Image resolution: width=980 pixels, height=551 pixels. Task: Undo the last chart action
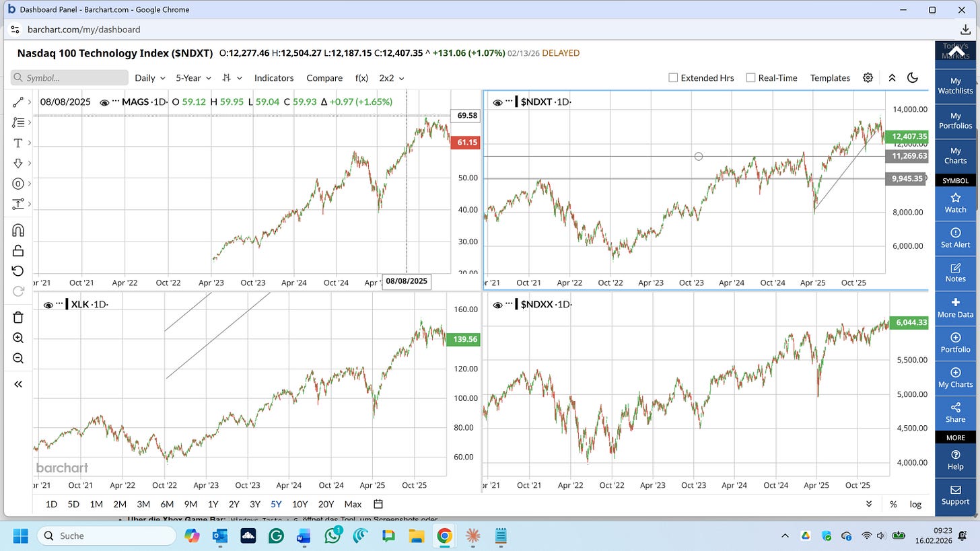click(x=18, y=270)
